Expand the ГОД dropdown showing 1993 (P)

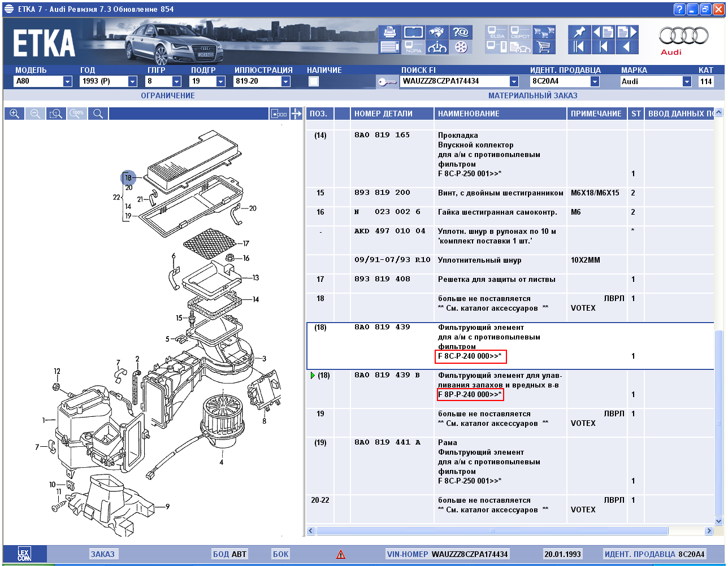coord(132,81)
